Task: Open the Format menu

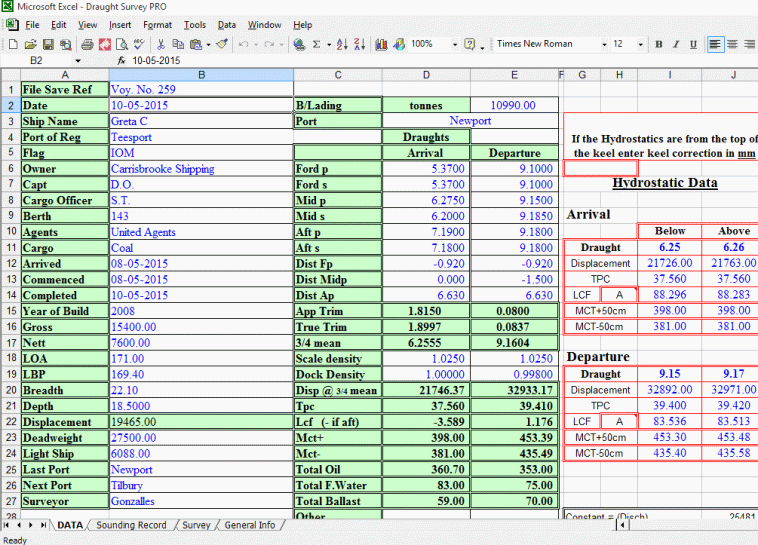Action: [x=157, y=24]
